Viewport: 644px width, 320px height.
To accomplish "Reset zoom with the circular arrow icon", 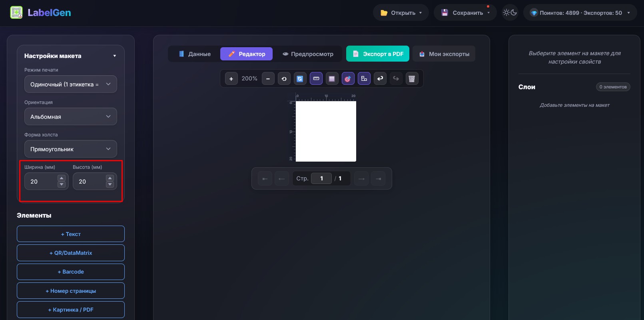I will click(x=284, y=79).
